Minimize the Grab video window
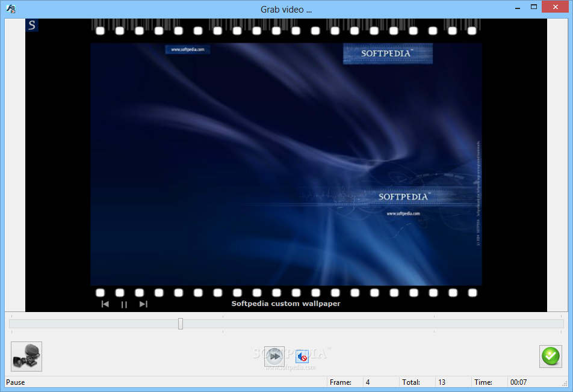Screen dimensions: 573x392 click(518, 7)
